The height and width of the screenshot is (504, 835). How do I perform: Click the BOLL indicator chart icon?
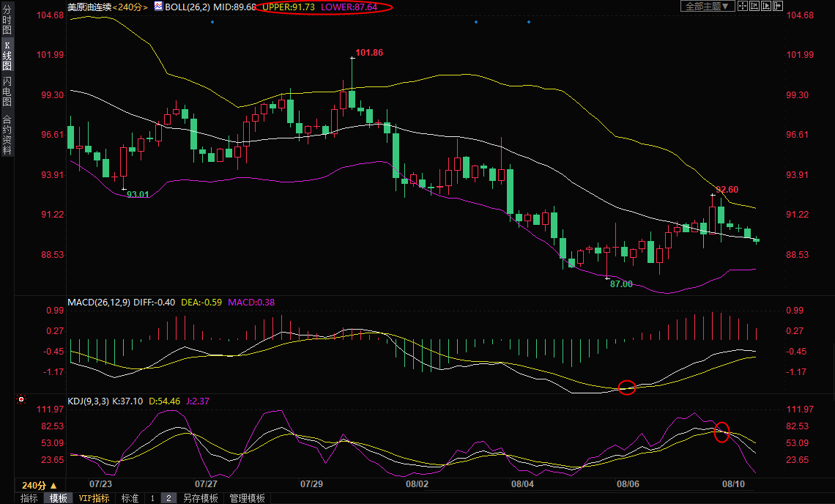pyautogui.click(x=158, y=7)
